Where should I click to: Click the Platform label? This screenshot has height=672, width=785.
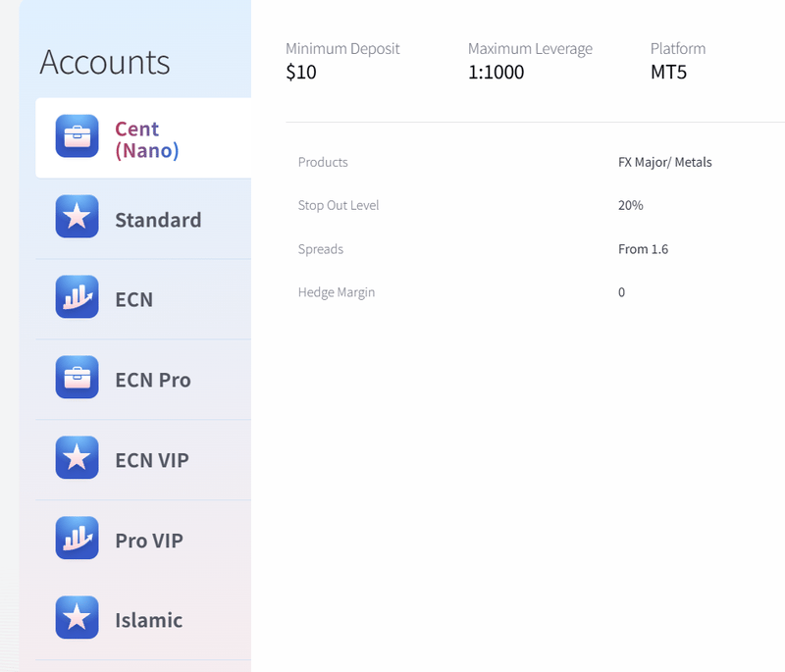click(678, 48)
